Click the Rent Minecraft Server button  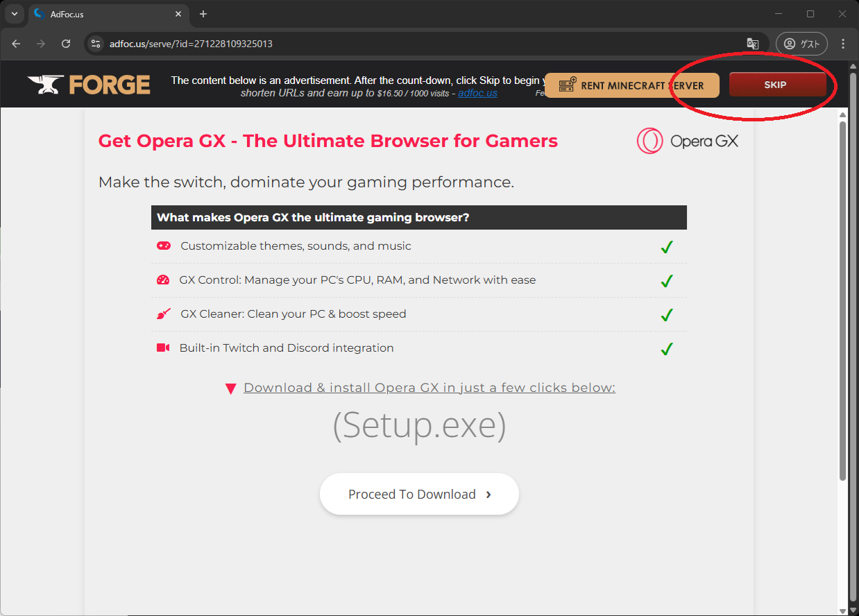(632, 85)
